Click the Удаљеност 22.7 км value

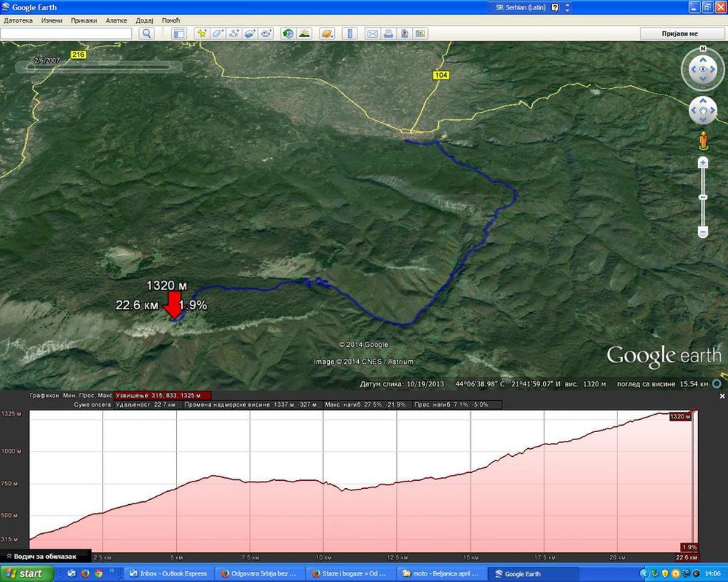click(x=146, y=404)
